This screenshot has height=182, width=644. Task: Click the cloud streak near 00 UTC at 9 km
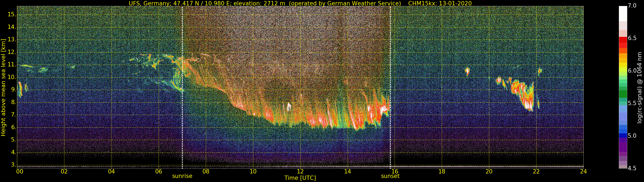tap(20, 90)
